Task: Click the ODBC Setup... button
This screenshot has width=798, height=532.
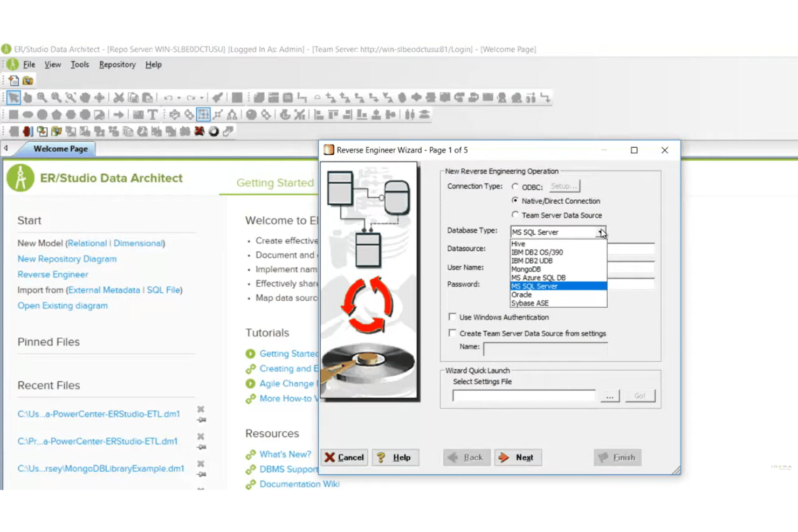Action: click(x=565, y=186)
